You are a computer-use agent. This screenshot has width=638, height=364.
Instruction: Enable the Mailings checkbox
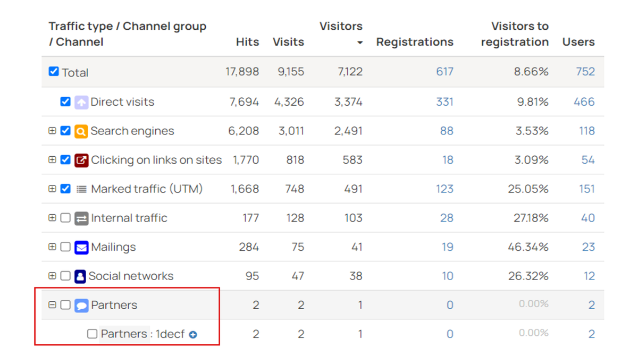(65, 247)
